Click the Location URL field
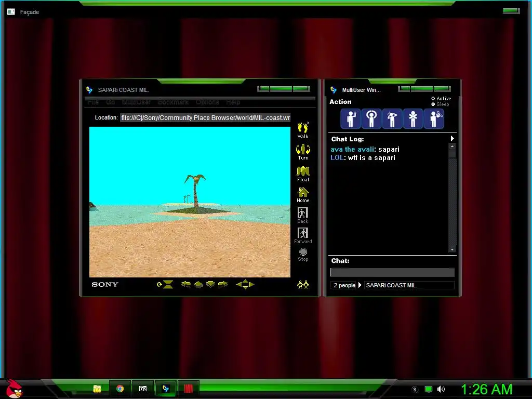Screen dimensions: 532x399 (x=205, y=118)
